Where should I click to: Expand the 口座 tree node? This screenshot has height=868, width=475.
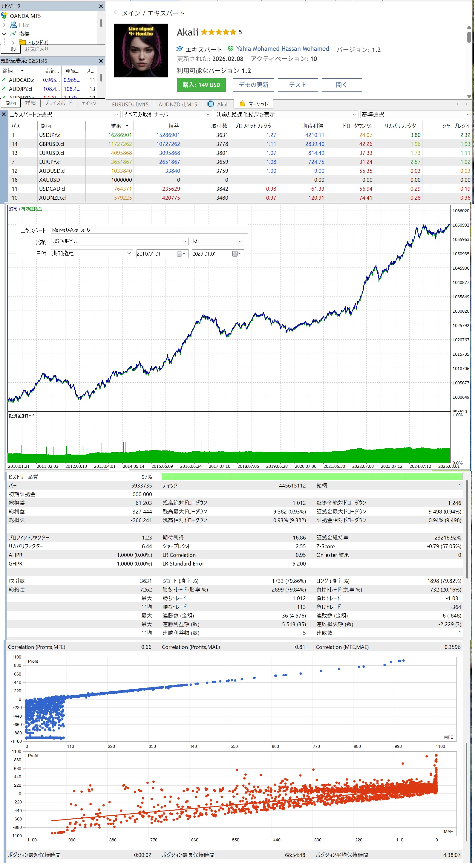click(x=4, y=25)
